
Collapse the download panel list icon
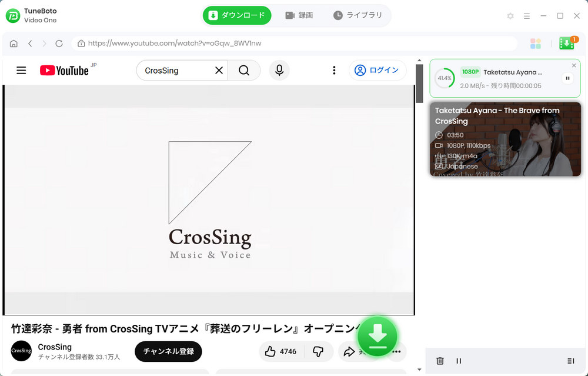click(571, 361)
